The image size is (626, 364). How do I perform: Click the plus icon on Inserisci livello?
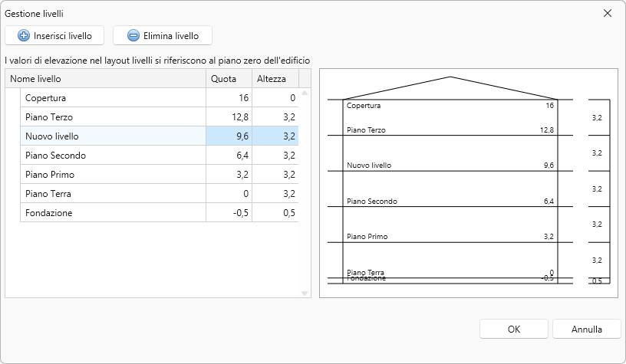point(24,35)
